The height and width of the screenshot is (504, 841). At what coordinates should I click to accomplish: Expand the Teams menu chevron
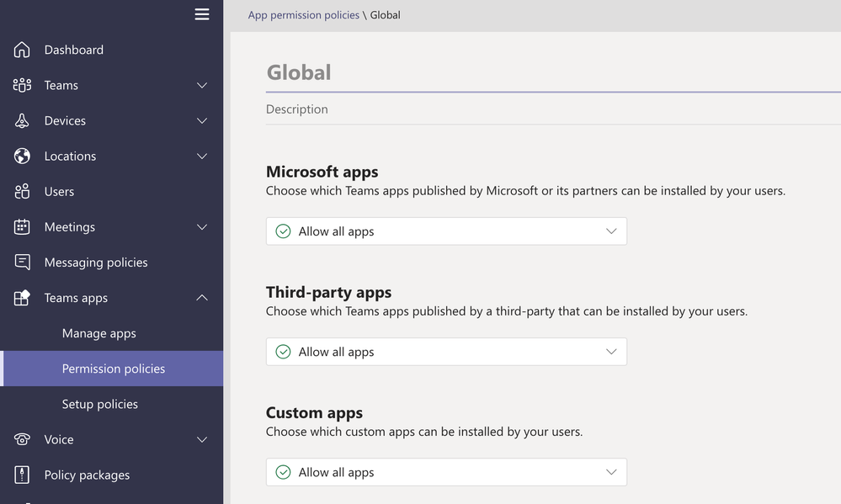(x=202, y=85)
